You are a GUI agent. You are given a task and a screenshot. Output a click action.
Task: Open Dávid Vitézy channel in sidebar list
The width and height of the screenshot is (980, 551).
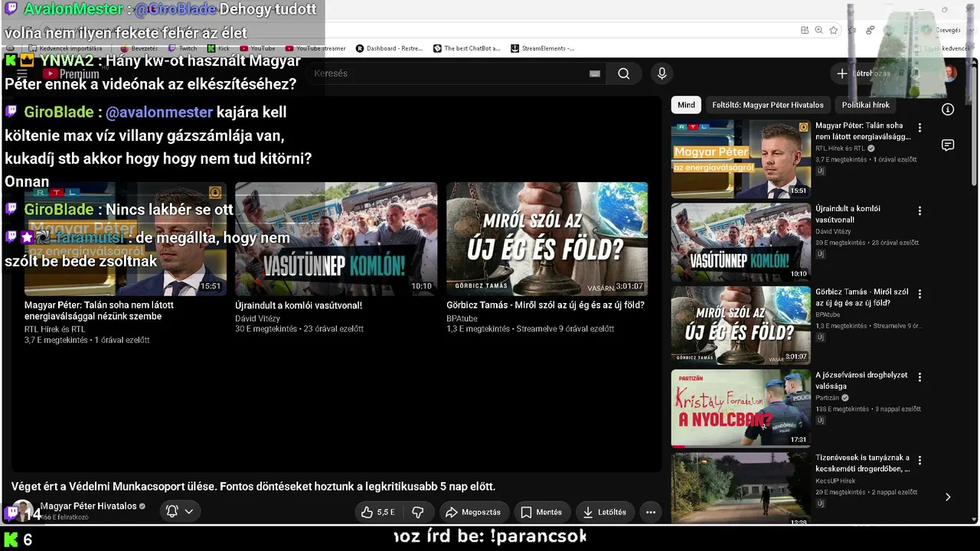833,231
